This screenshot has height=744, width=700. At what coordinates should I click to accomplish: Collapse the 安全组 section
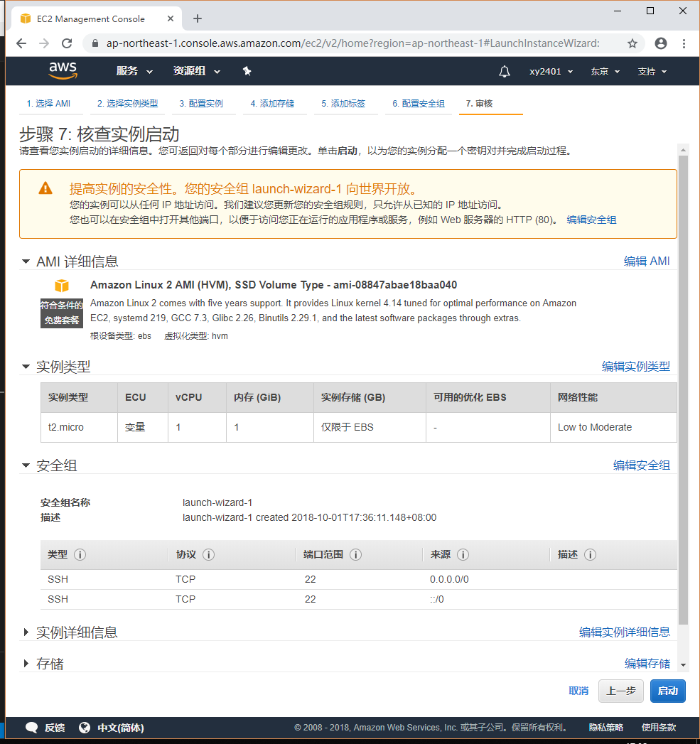(26, 465)
